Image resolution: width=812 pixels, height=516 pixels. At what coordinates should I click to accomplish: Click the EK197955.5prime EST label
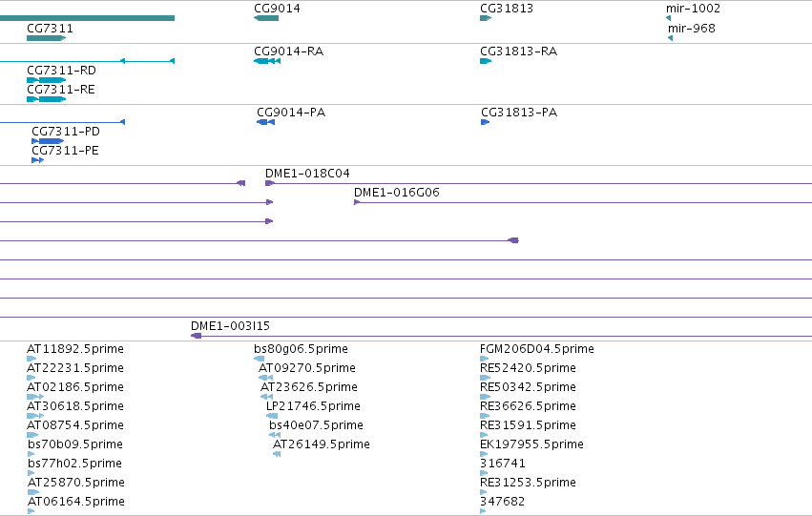click(531, 444)
